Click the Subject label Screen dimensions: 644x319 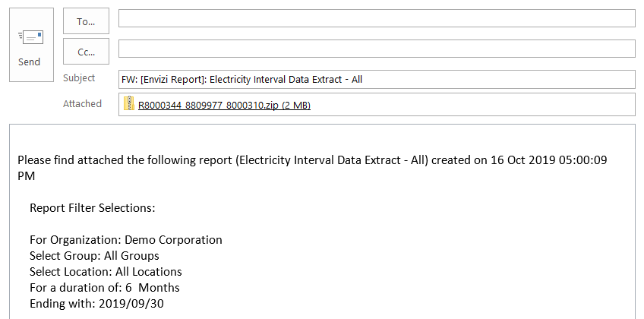pyautogui.click(x=79, y=78)
